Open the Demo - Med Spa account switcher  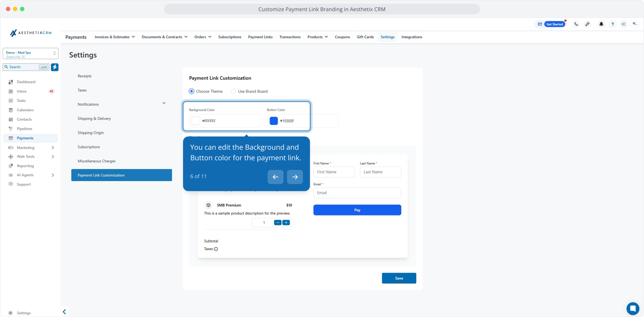click(30, 54)
